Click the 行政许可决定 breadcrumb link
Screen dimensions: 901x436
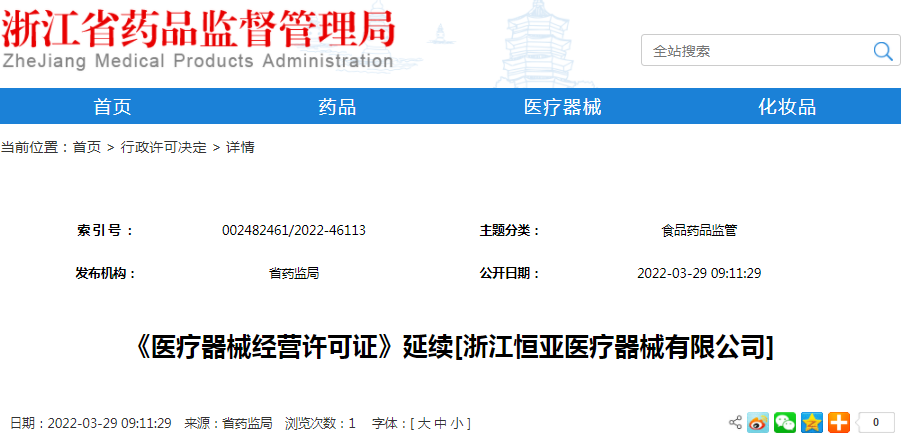pyautogui.click(x=163, y=148)
